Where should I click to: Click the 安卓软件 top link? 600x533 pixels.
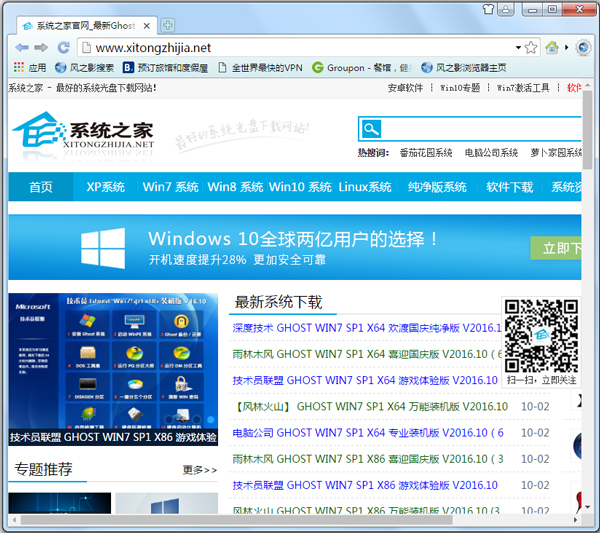coord(405,88)
